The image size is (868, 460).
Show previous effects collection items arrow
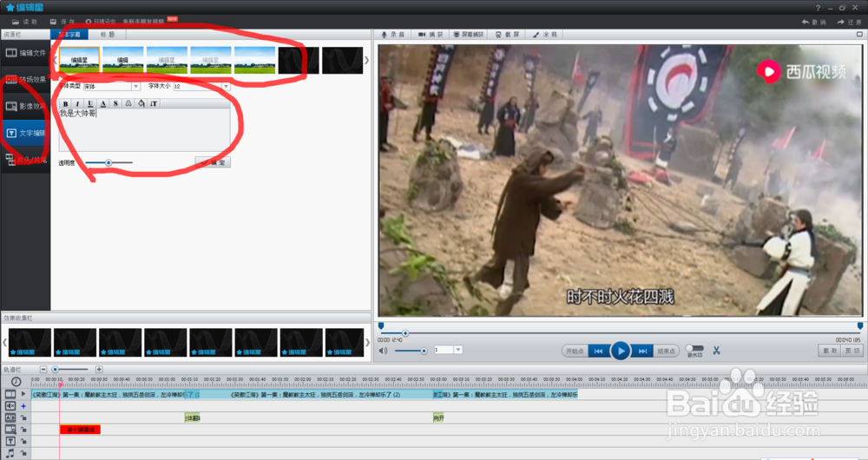(4, 343)
